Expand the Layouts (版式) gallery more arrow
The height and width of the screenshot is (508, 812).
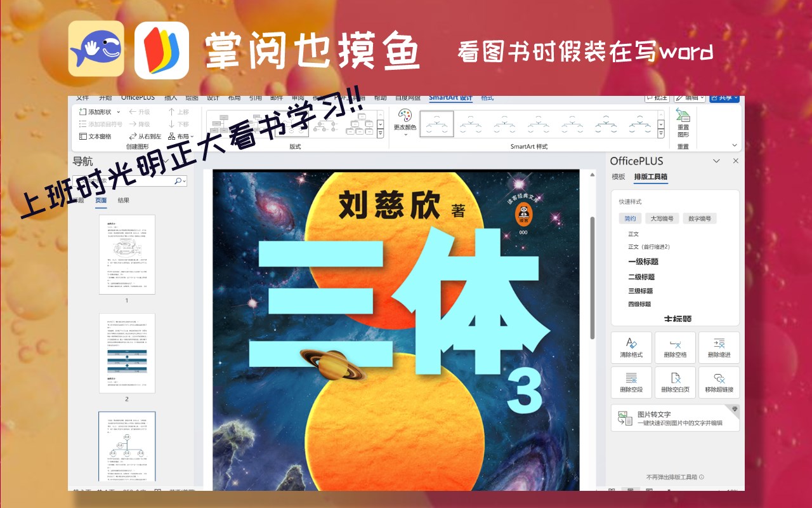click(x=380, y=134)
